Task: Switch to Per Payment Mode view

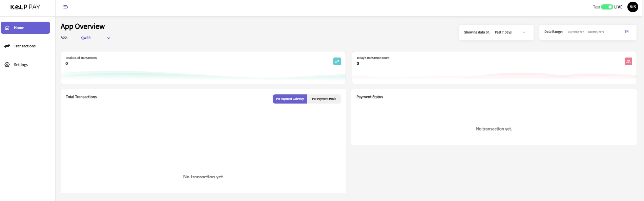Action: 324,99
